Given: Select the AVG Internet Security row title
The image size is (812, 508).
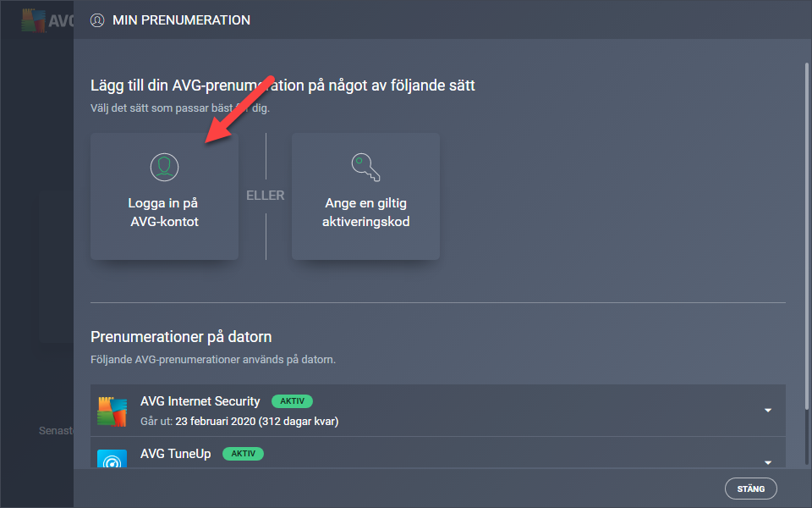Looking at the screenshot, I should point(200,401).
